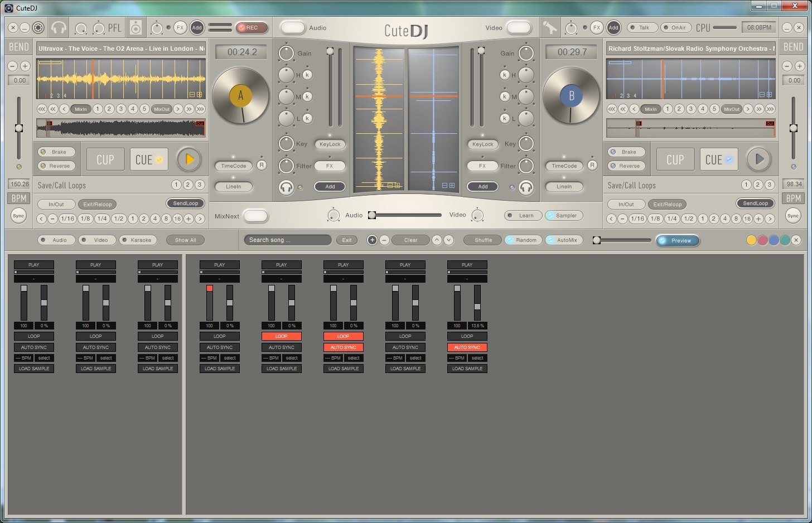Image resolution: width=812 pixels, height=523 pixels.
Task: Click the deck A turntable platter
Action: pyautogui.click(x=241, y=96)
